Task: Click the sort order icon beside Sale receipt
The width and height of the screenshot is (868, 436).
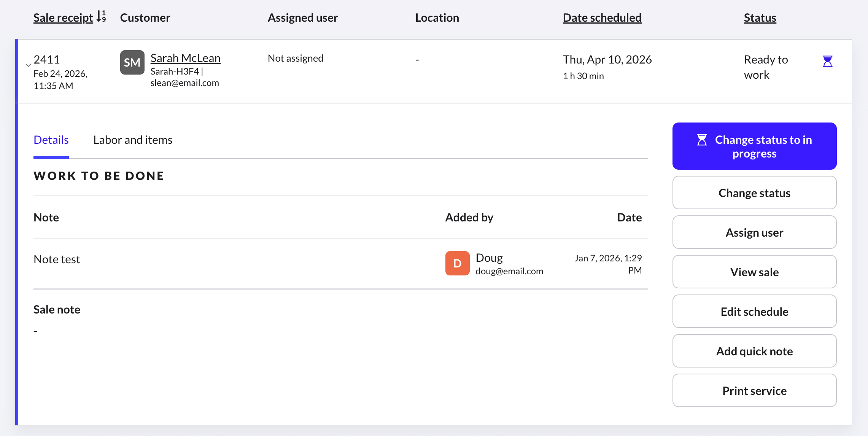Action: tap(101, 17)
